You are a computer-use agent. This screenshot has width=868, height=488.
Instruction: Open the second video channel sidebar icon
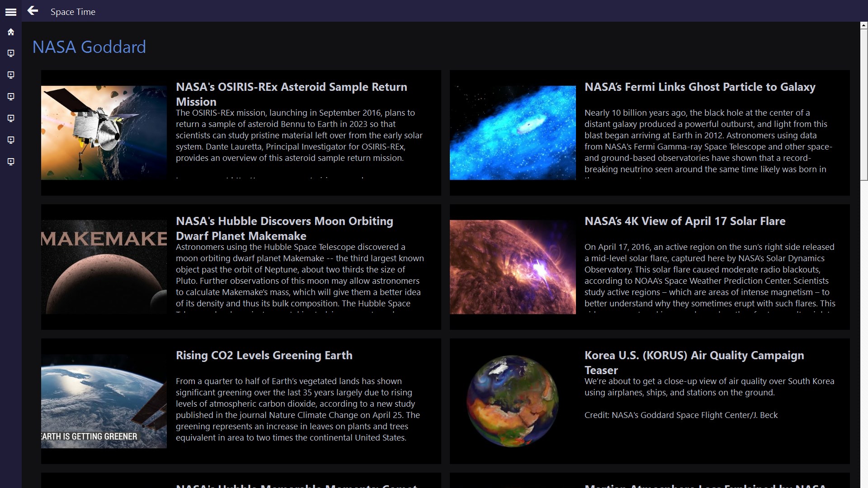coord(11,75)
